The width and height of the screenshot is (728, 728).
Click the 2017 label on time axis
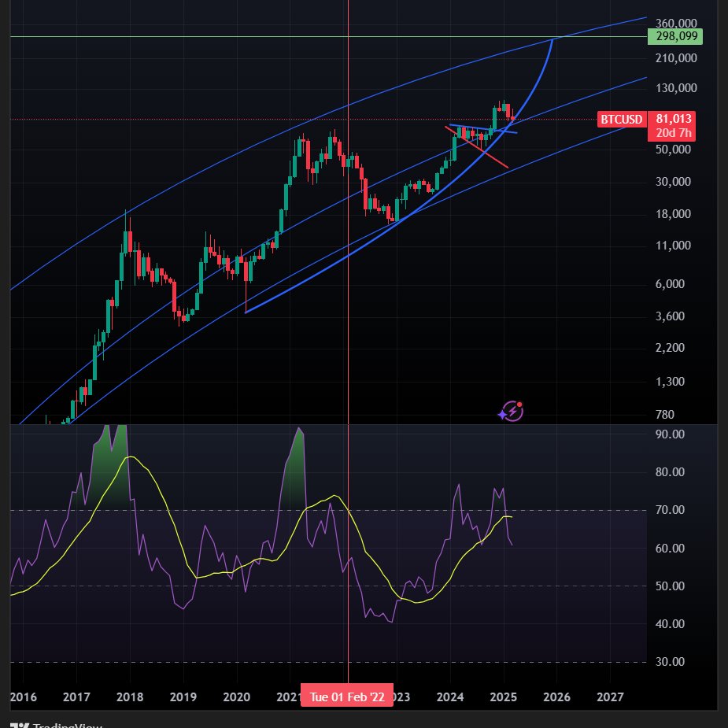click(76, 697)
